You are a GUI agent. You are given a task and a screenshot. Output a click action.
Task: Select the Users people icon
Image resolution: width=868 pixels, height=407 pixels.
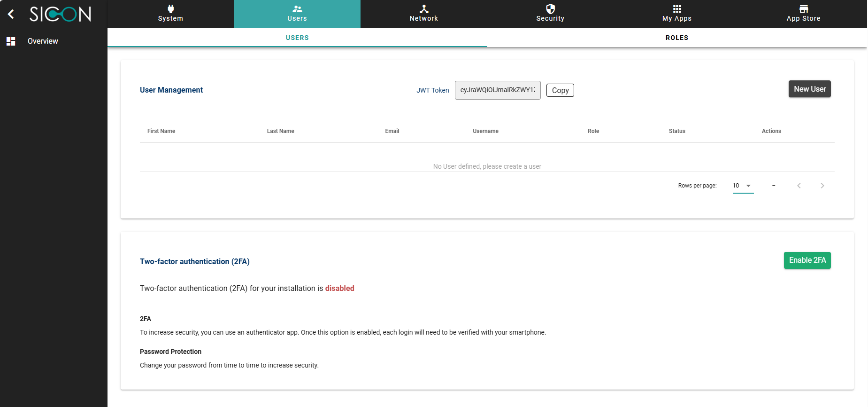pyautogui.click(x=297, y=9)
